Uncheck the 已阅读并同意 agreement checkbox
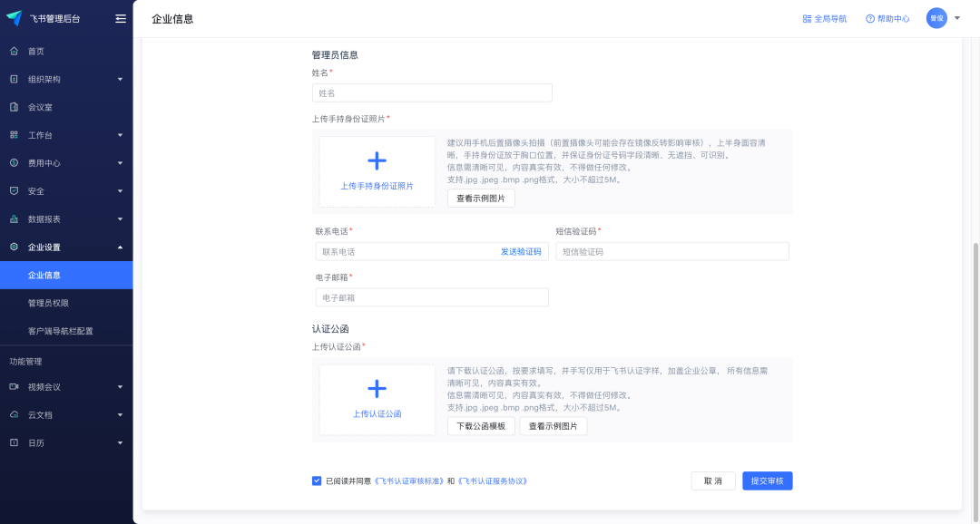The image size is (980, 524). (x=317, y=480)
